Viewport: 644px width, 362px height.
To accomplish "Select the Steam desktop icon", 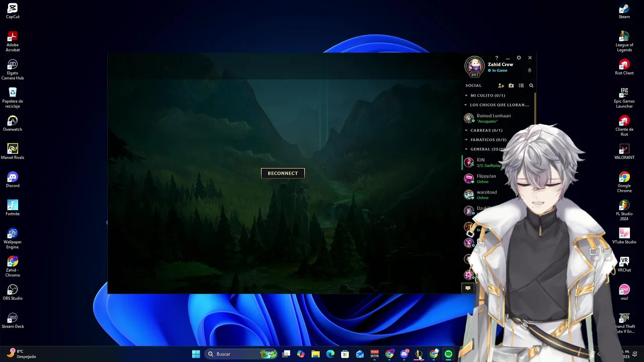I will pos(624,11).
